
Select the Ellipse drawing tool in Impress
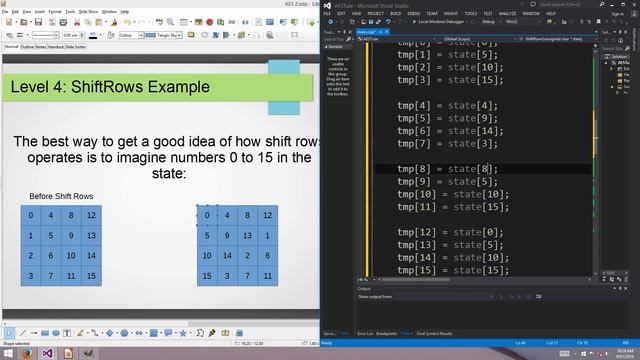pyautogui.click(x=56, y=333)
